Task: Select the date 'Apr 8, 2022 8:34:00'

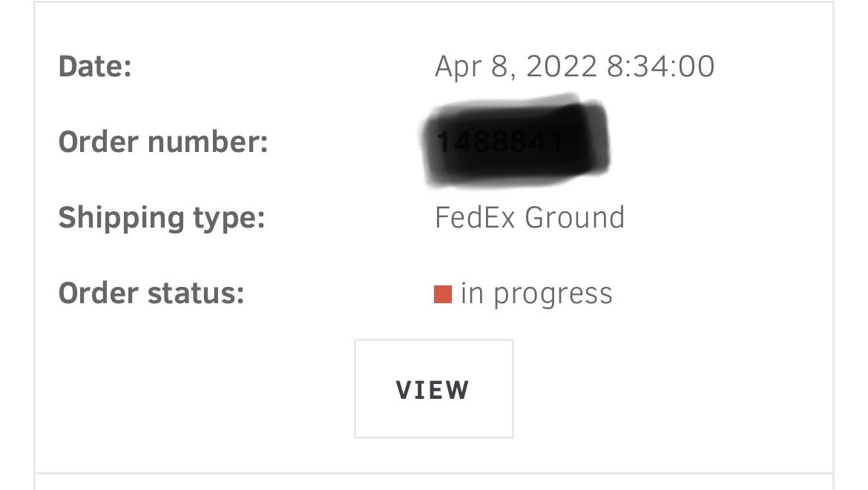Action: tap(575, 66)
